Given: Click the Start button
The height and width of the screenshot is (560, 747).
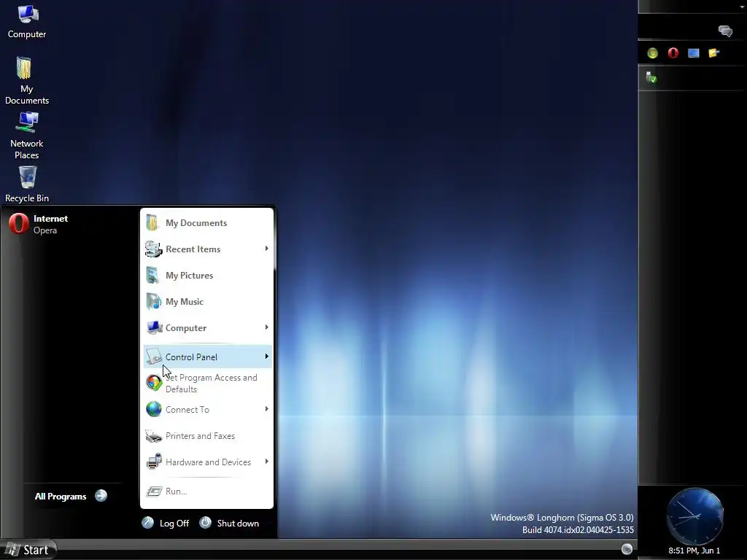Looking at the screenshot, I should click(28, 550).
